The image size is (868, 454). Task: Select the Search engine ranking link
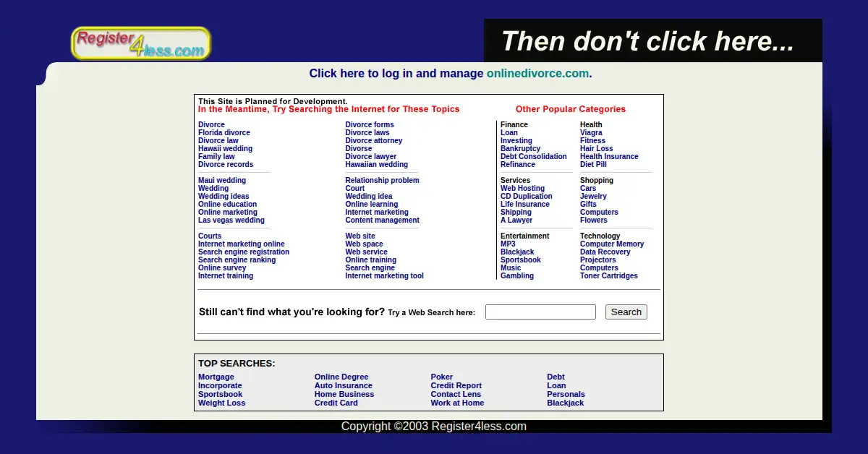tap(237, 260)
